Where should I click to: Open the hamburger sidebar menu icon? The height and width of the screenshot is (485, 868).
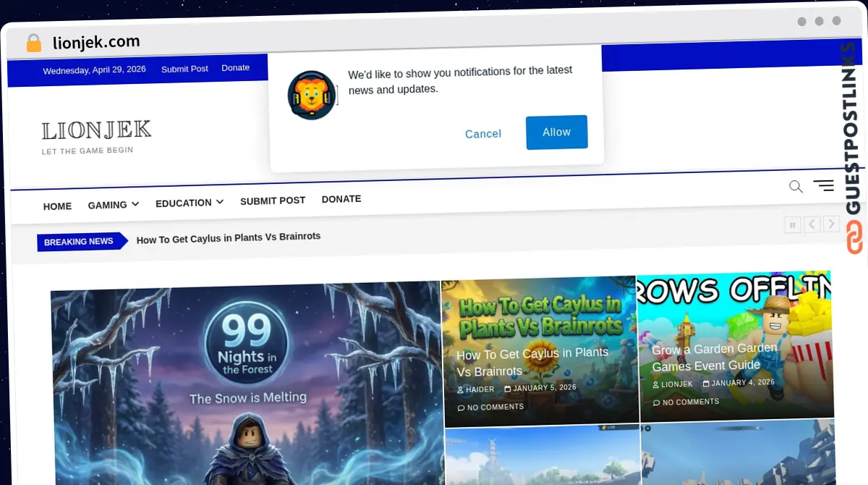pyautogui.click(x=823, y=185)
